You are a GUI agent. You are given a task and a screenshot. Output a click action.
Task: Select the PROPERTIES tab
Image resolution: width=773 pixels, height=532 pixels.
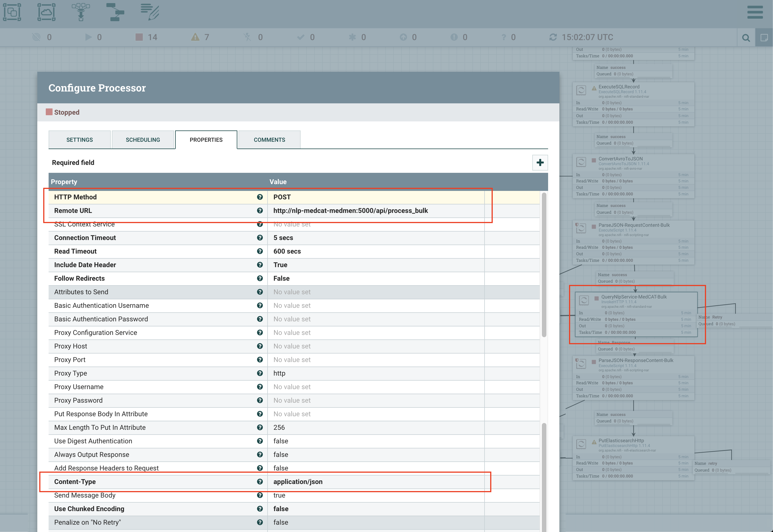point(206,140)
